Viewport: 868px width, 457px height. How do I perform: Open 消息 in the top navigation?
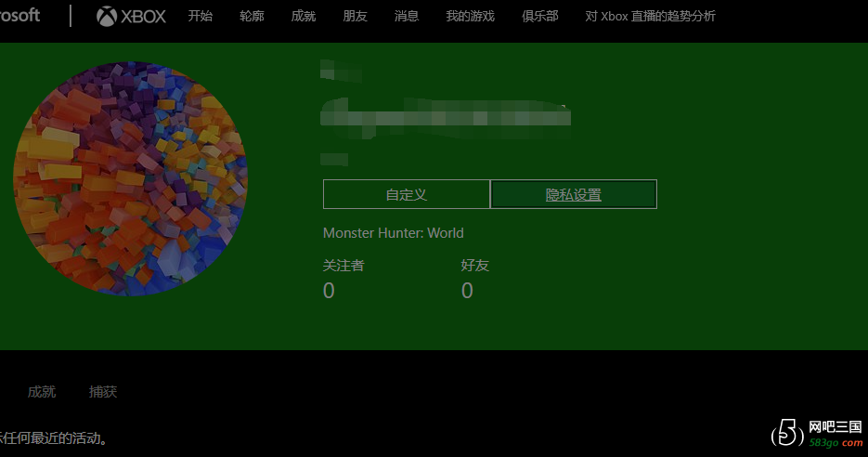coord(407,16)
